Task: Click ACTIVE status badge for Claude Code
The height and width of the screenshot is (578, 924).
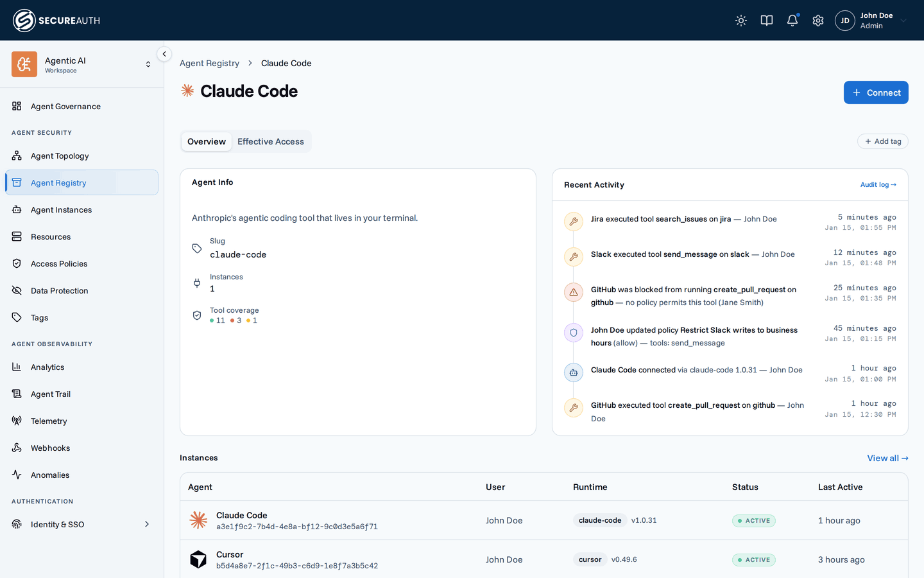Action: [754, 521]
